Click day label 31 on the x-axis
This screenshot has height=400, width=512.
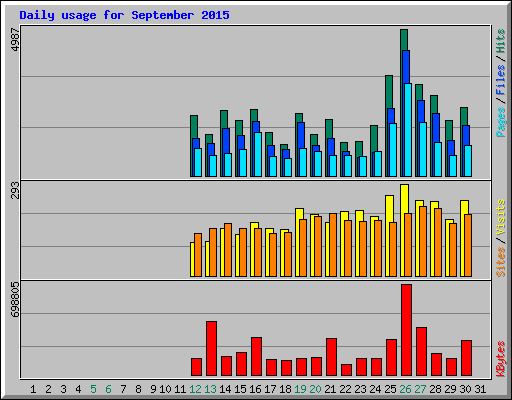480,389
